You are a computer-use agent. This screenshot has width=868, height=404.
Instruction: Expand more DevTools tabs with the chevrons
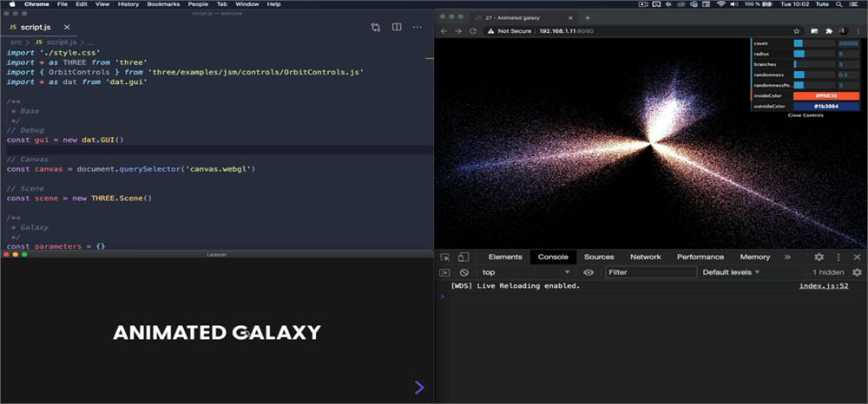[787, 257]
